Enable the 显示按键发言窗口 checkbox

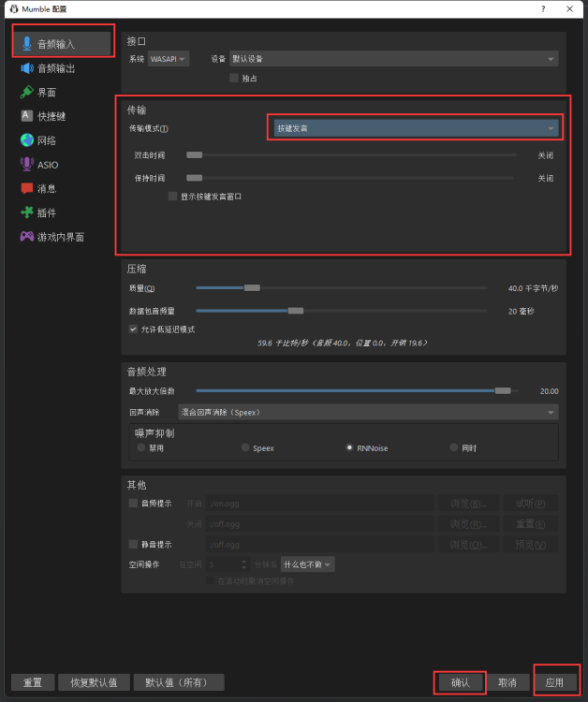coord(172,197)
